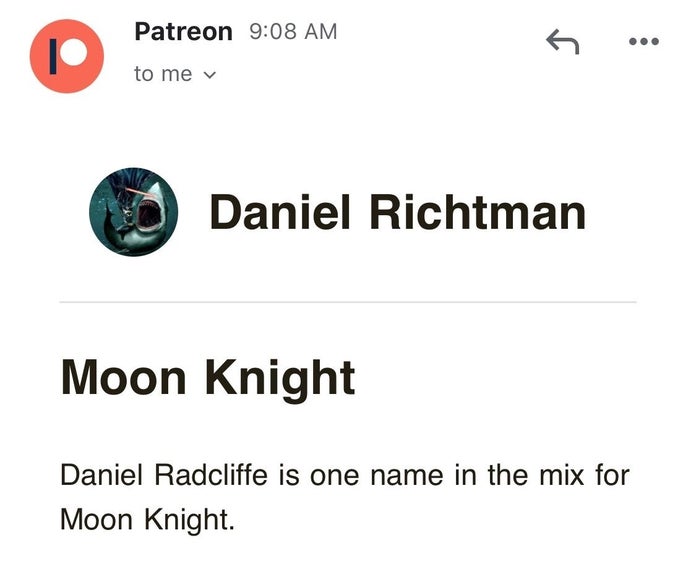
Task: Click the Daniel Richtman creator name
Action: [x=397, y=213]
